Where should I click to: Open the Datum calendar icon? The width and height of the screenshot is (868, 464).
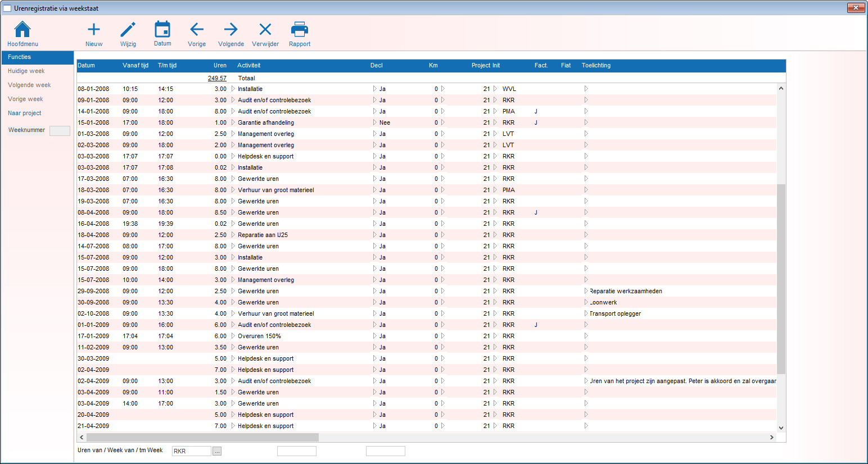(x=162, y=29)
